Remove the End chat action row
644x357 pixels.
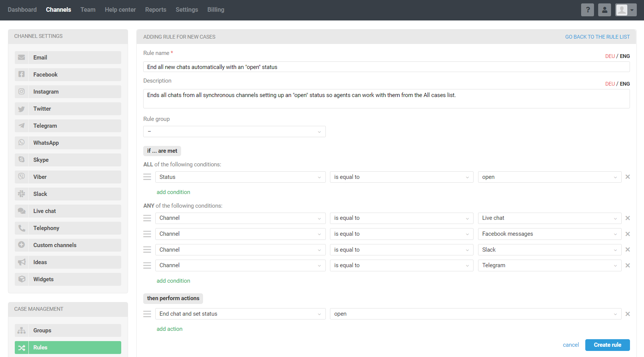click(628, 314)
